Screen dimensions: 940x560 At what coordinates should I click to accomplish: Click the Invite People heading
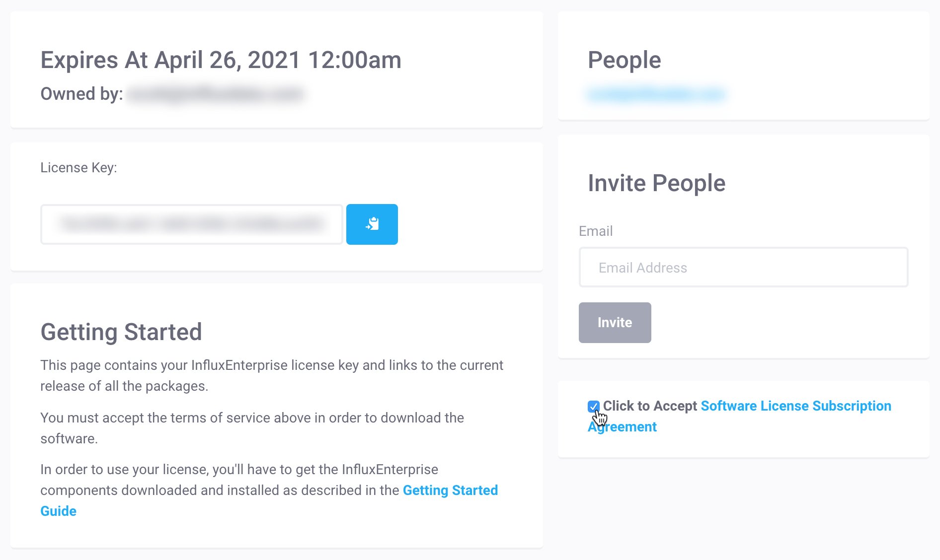click(657, 183)
